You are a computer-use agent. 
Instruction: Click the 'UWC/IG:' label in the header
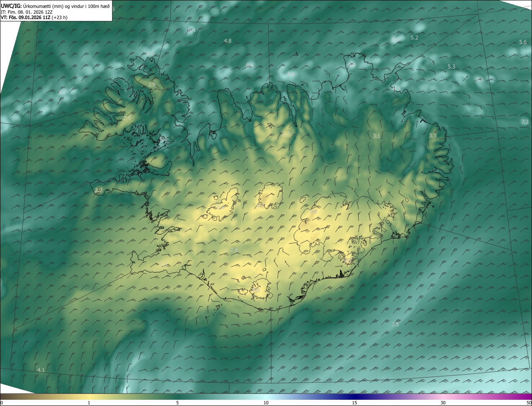[11, 5]
